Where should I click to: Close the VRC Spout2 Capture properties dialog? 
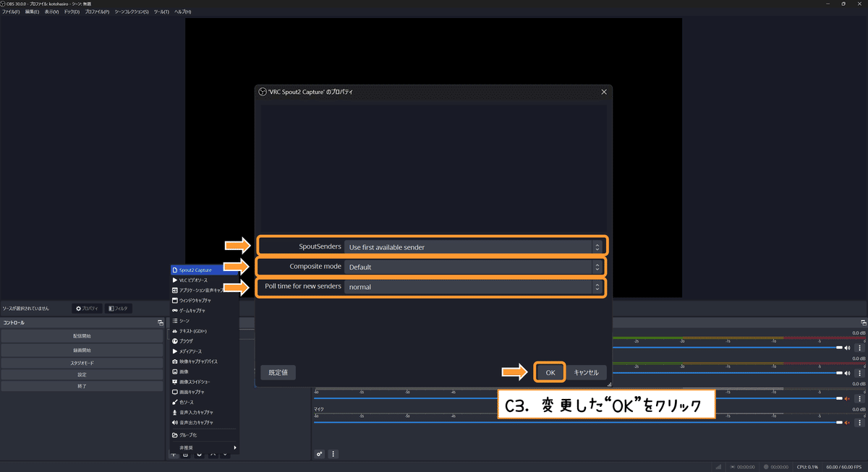[x=604, y=92]
